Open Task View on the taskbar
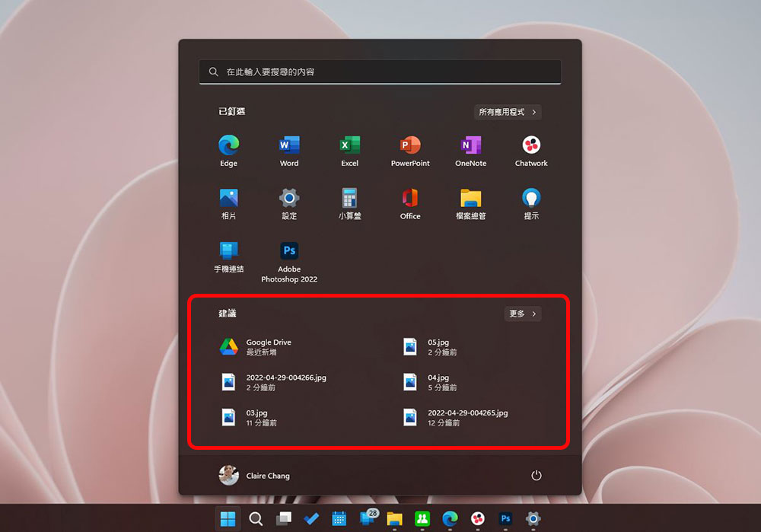The width and height of the screenshot is (761, 532). pos(283,519)
